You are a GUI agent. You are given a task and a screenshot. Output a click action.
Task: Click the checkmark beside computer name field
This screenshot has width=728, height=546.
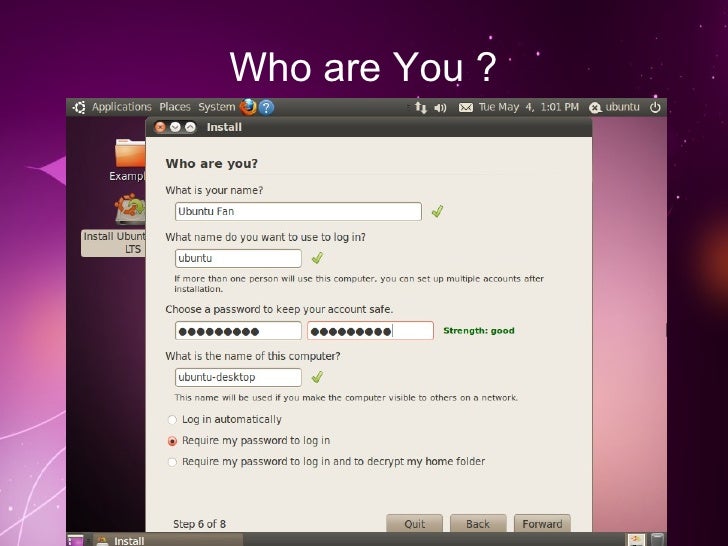coord(318,377)
